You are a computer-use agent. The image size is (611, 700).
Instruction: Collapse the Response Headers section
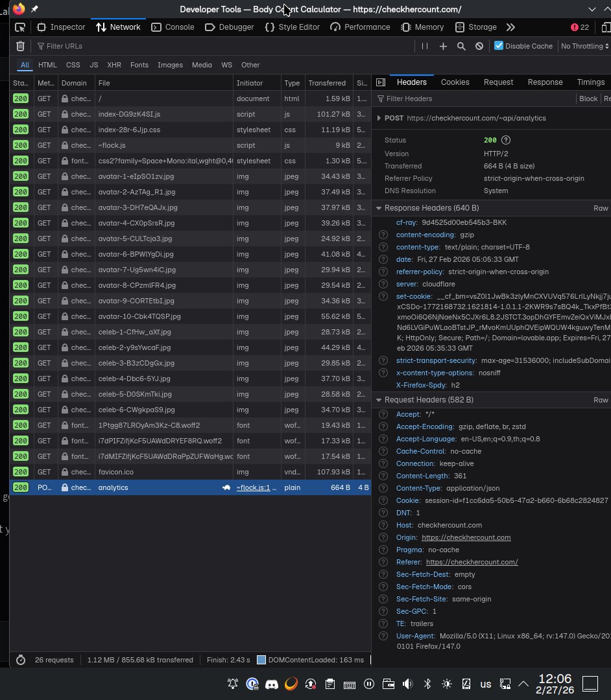(379, 208)
